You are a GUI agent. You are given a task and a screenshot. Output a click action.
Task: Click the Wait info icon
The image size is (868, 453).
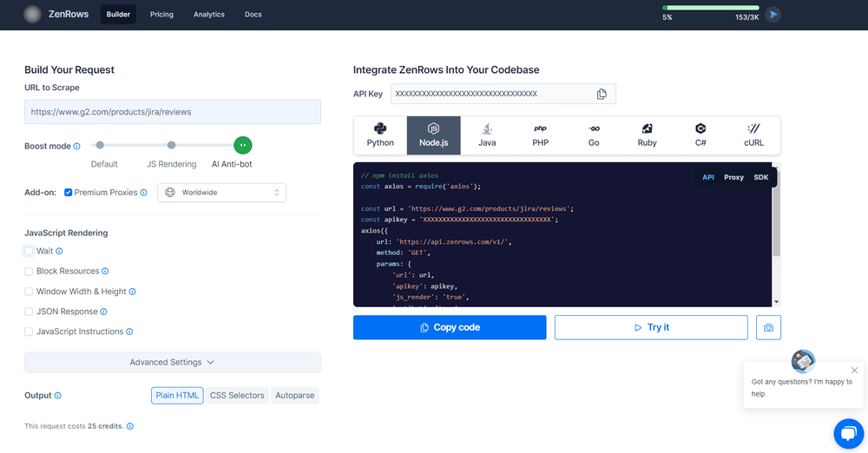pos(59,252)
